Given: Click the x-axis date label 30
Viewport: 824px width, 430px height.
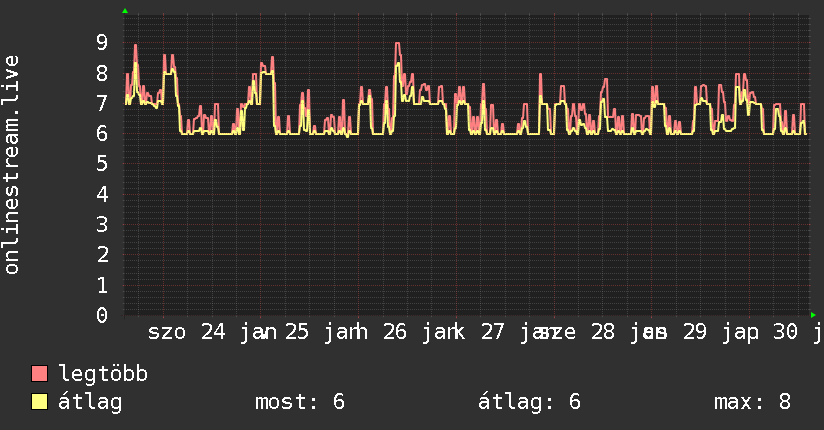Looking at the screenshot, I should tap(785, 332).
